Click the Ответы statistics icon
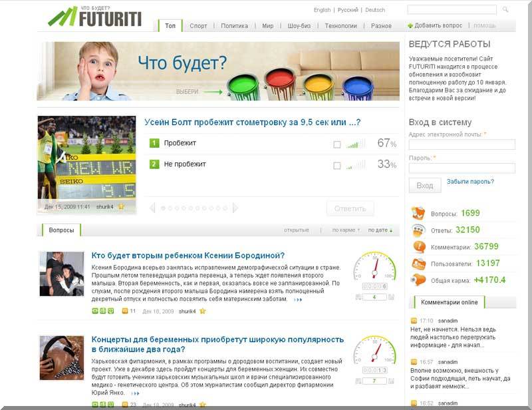The image size is (532, 410). [x=418, y=230]
